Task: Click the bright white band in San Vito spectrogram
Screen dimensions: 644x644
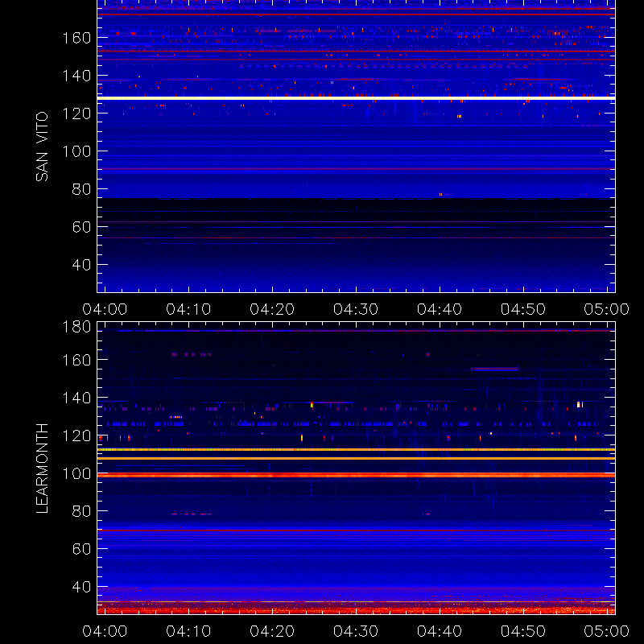Action: click(356, 98)
